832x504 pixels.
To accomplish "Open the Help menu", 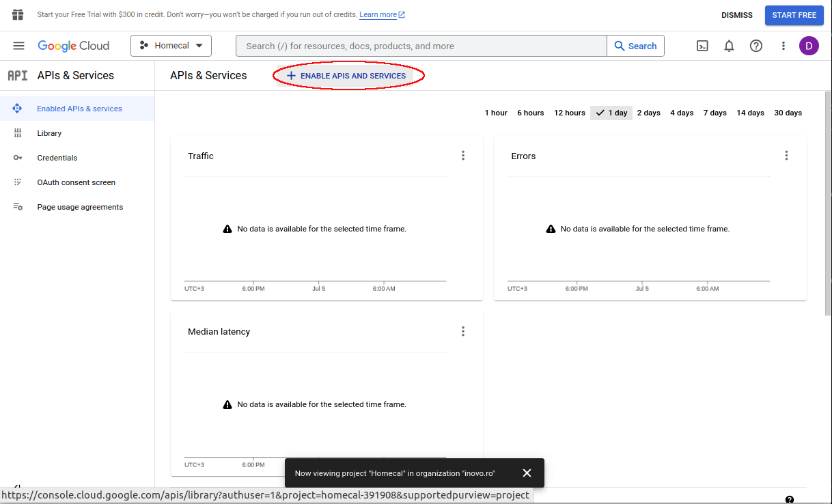I will pyautogui.click(x=756, y=46).
